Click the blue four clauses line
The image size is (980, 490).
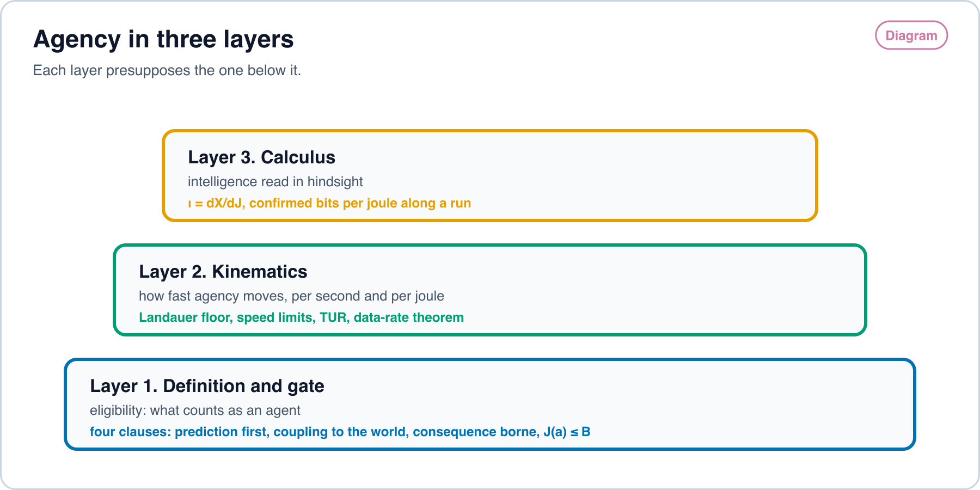point(340,432)
